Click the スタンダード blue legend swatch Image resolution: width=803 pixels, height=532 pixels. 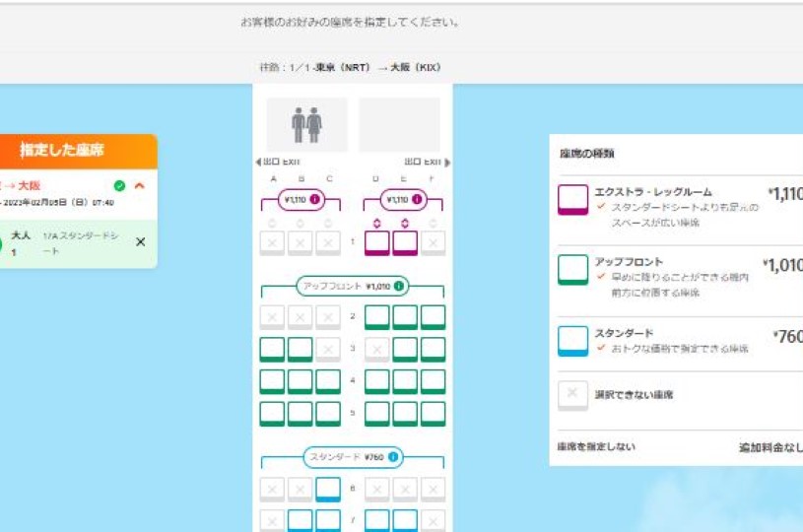tap(573, 341)
